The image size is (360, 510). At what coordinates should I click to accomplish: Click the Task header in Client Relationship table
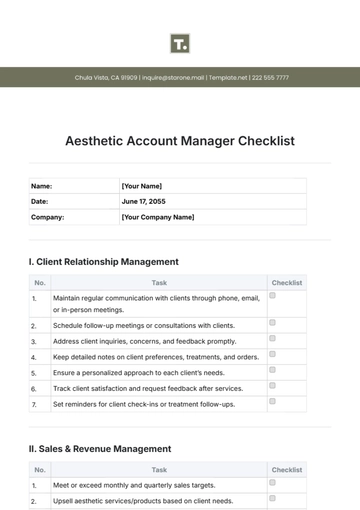click(x=159, y=283)
